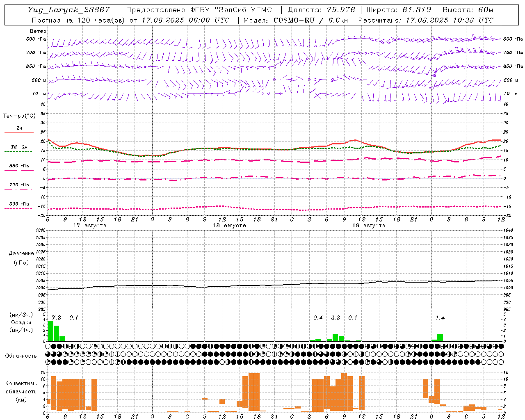Click the 17 августа date label
This screenshot has height=420, width=525.
tap(90, 226)
